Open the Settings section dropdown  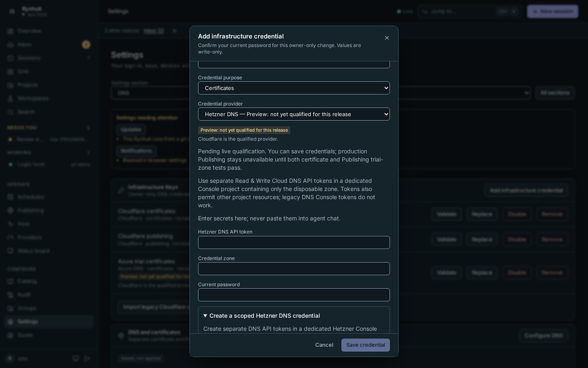tap(321, 93)
